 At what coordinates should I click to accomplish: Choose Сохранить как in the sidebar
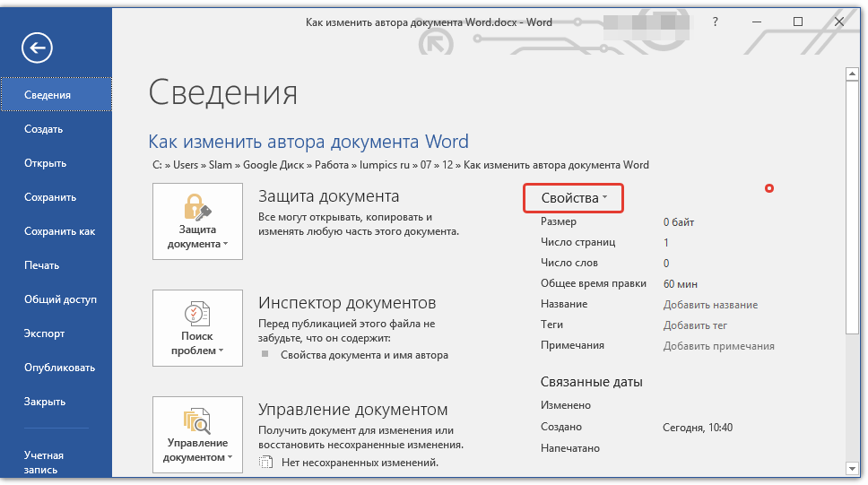59,231
